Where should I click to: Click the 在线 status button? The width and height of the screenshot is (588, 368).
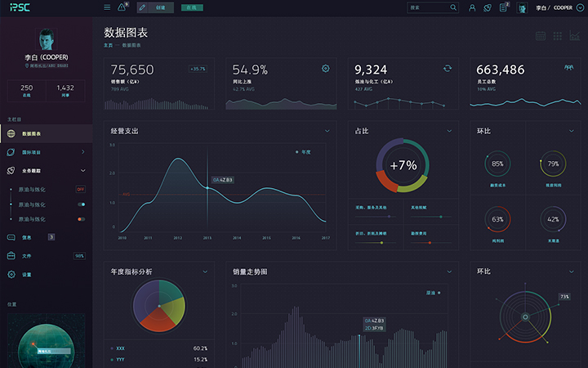pyautogui.click(x=192, y=7)
